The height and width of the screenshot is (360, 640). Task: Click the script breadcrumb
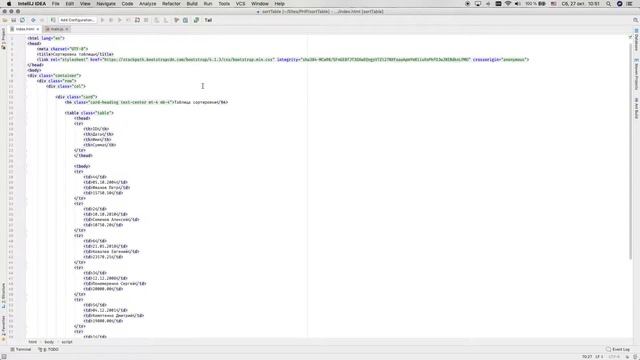click(67, 342)
